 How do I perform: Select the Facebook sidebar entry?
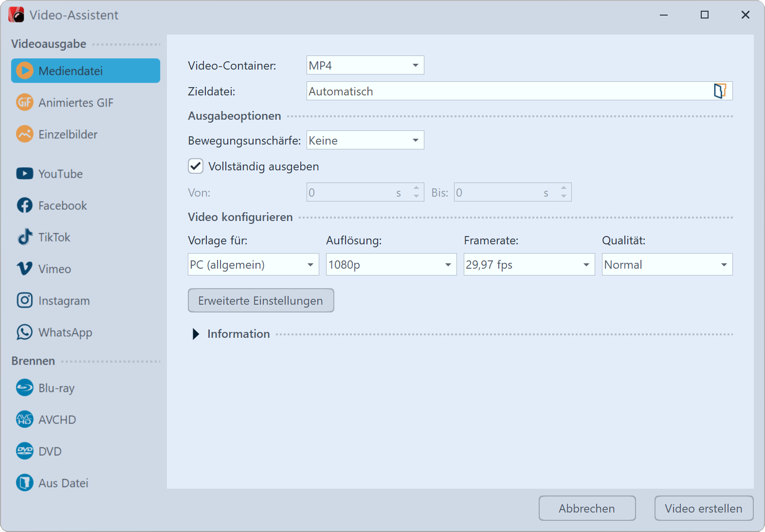(62, 205)
